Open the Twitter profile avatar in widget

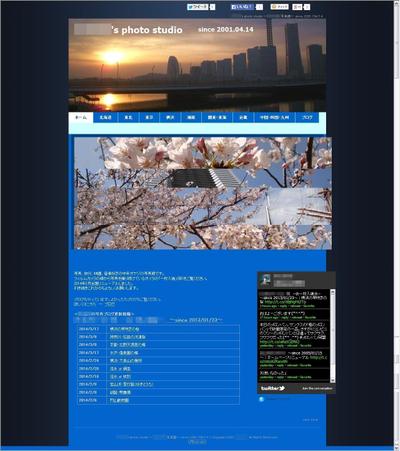tap(266, 279)
